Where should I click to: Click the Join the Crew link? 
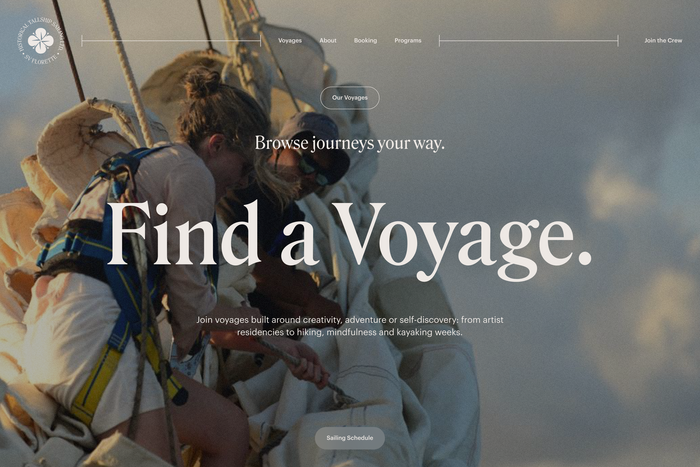coord(663,41)
